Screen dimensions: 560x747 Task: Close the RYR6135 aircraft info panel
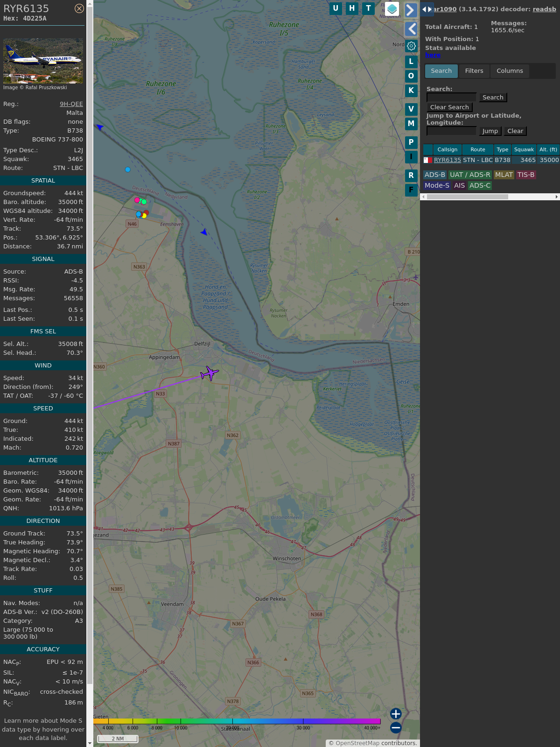(x=79, y=8)
